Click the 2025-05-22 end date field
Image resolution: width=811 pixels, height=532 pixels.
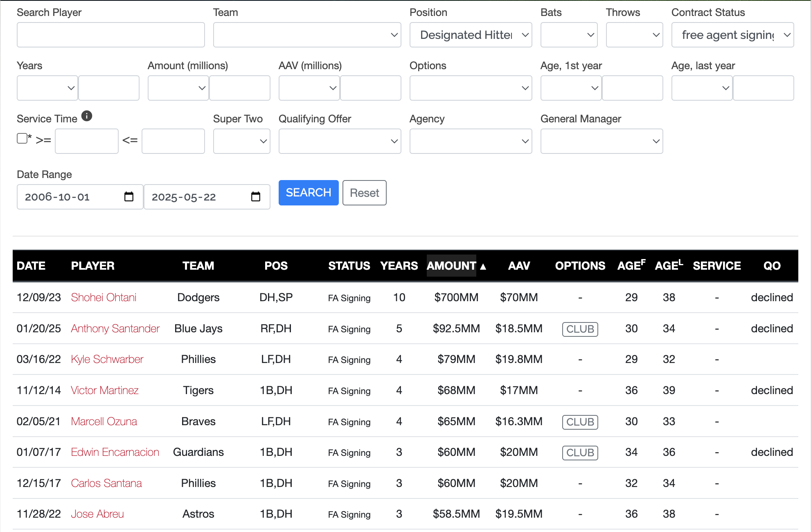point(207,197)
